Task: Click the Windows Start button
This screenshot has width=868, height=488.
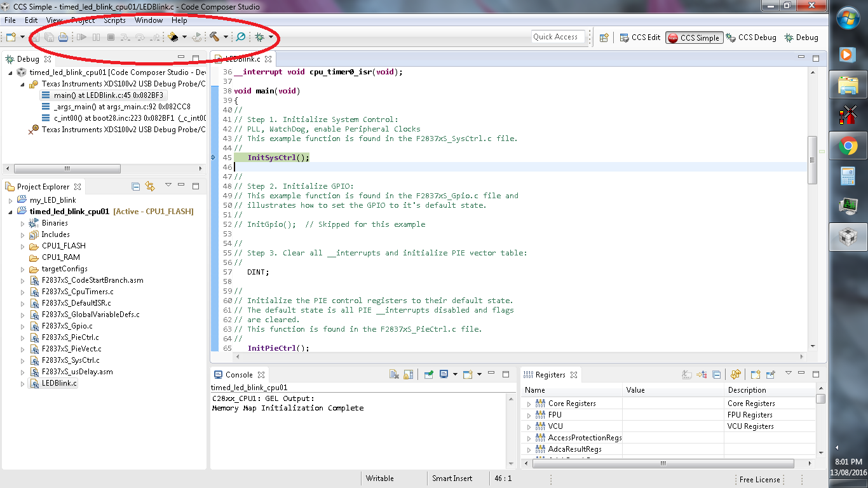Action: (x=848, y=18)
